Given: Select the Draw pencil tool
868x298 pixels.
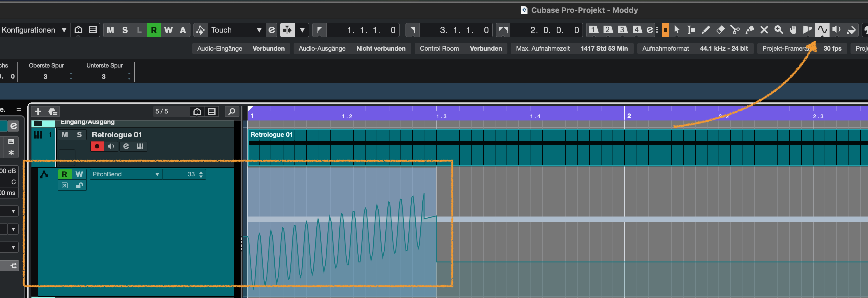Looking at the screenshot, I should (705, 30).
